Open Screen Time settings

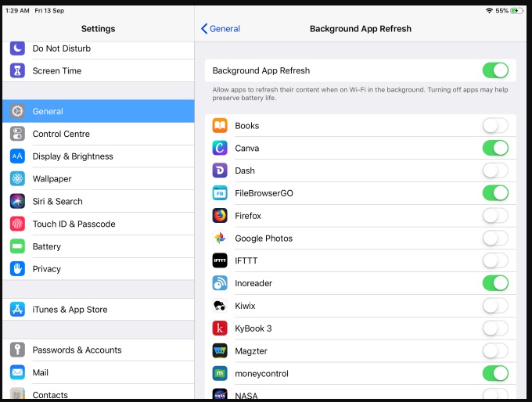coord(99,70)
